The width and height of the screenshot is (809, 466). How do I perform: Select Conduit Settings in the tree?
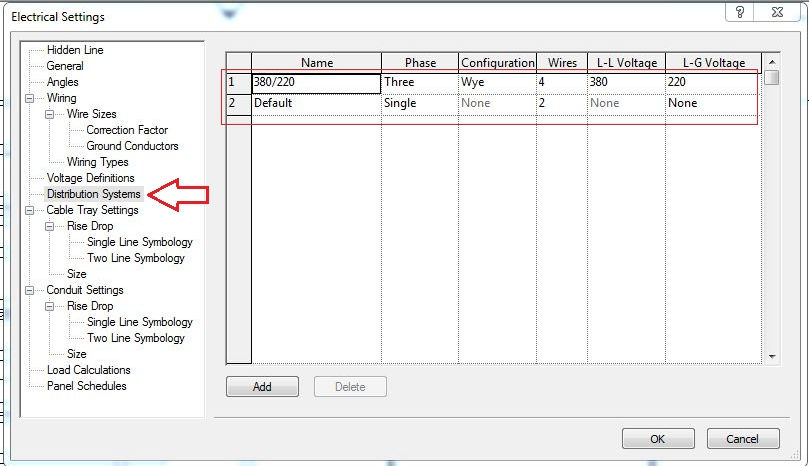(85, 290)
